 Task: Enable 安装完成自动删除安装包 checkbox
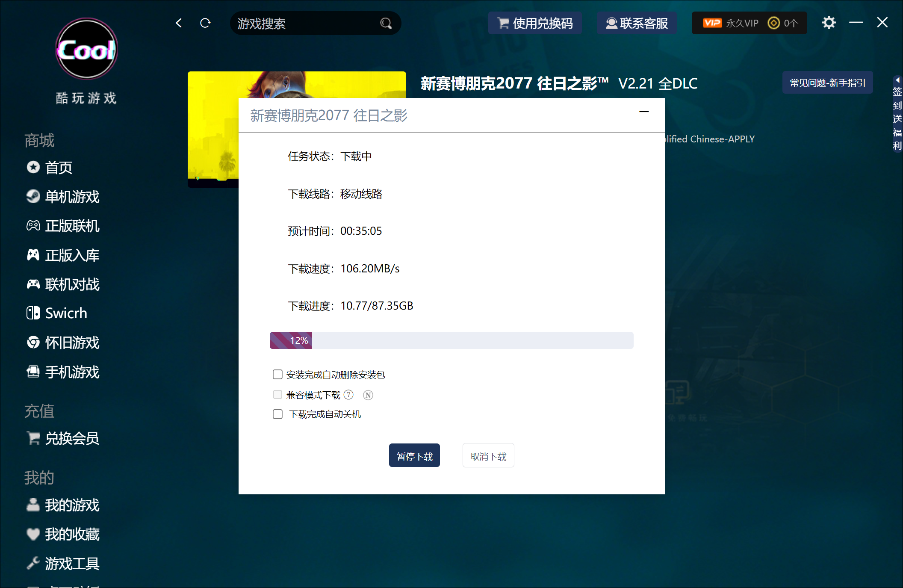pos(277,374)
